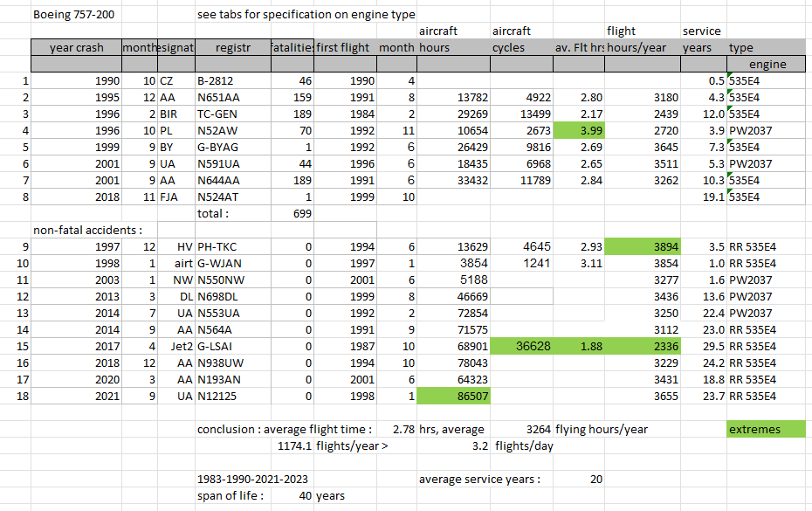The height and width of the screenshot is (511, 812).
Task: Select the 'span of life :' label
Action: click(233, 495)
